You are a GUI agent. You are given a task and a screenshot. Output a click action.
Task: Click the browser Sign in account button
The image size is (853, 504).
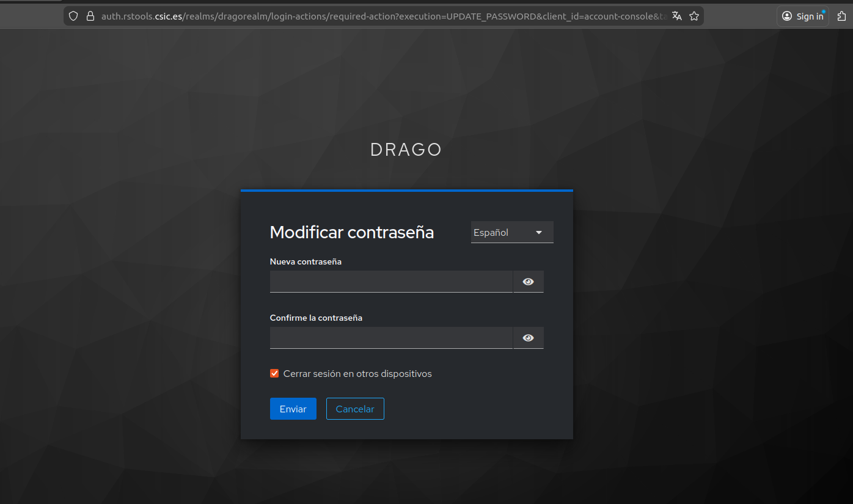[803, 16]
